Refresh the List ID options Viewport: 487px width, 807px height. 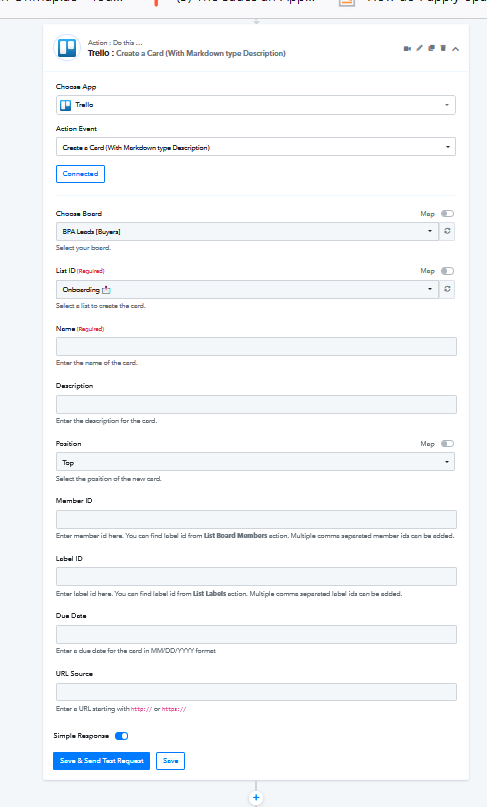tap(447, 289)
